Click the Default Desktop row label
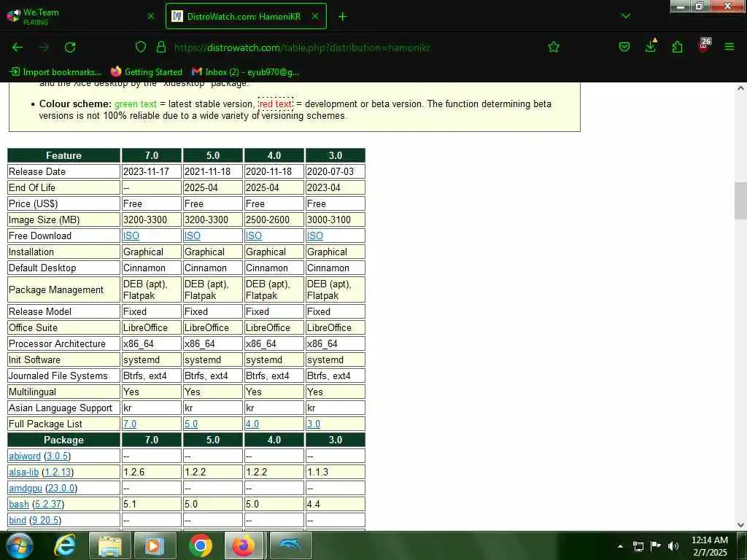This screenshot has height=560, width=747. (63, 268)
